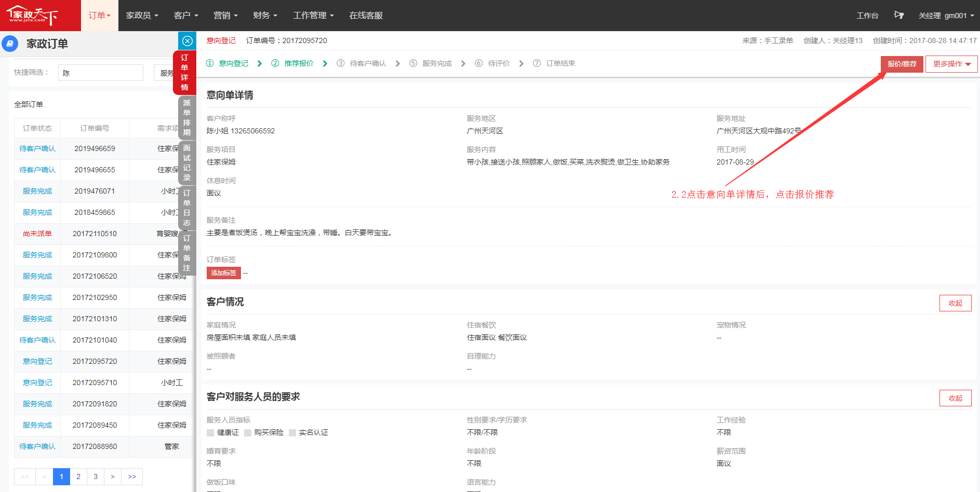Click customer name 陈小姐 13265066592
Screen dimensions: 980x492
click(240, 131)
